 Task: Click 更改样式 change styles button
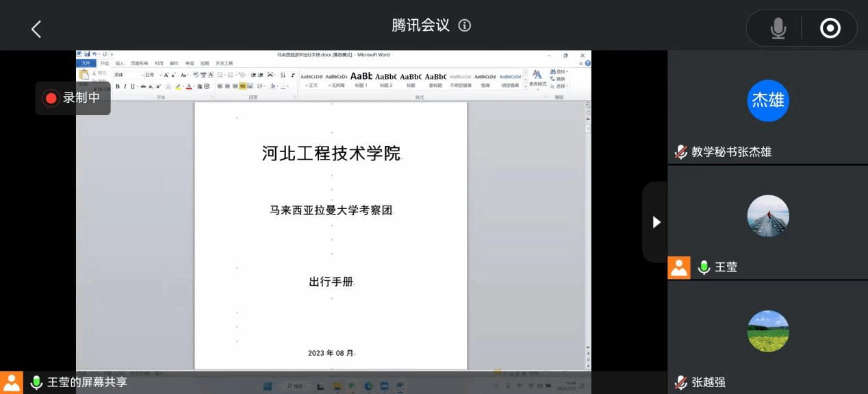537,78
